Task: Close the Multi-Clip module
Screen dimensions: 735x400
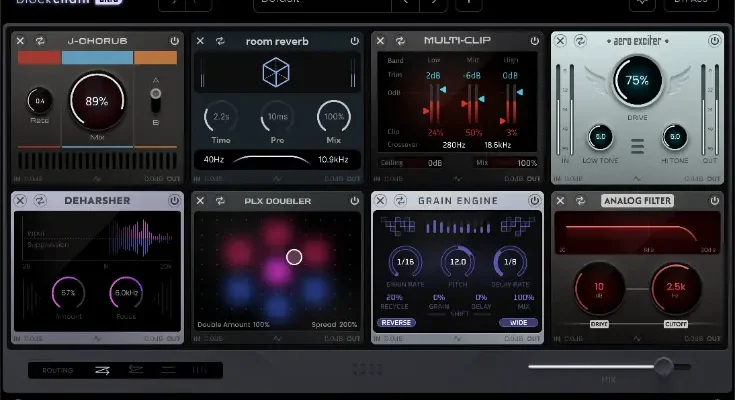Action: click(380, 41)
